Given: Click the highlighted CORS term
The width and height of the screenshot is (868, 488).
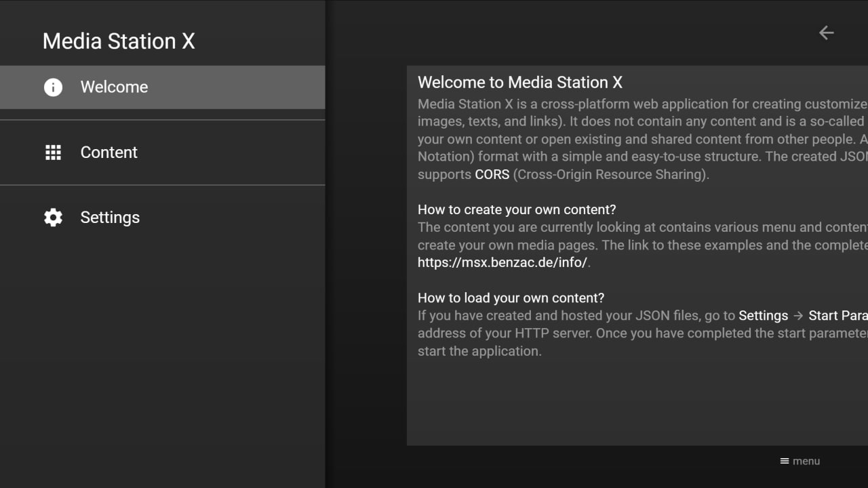Looking at the screenshot, I should 492,174.
